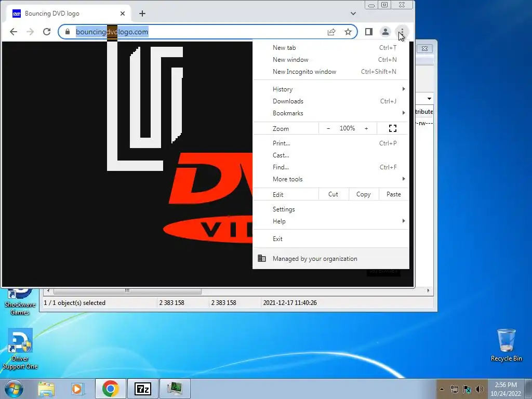Open the Shockwave Games desktop shortcut
This screenshot has width=532, height=399.
click(x=20, y=302)
